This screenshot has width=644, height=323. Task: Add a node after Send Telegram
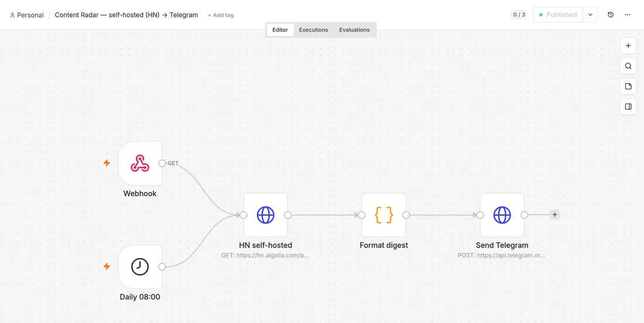pyautogui.click(x=554, y=214)
